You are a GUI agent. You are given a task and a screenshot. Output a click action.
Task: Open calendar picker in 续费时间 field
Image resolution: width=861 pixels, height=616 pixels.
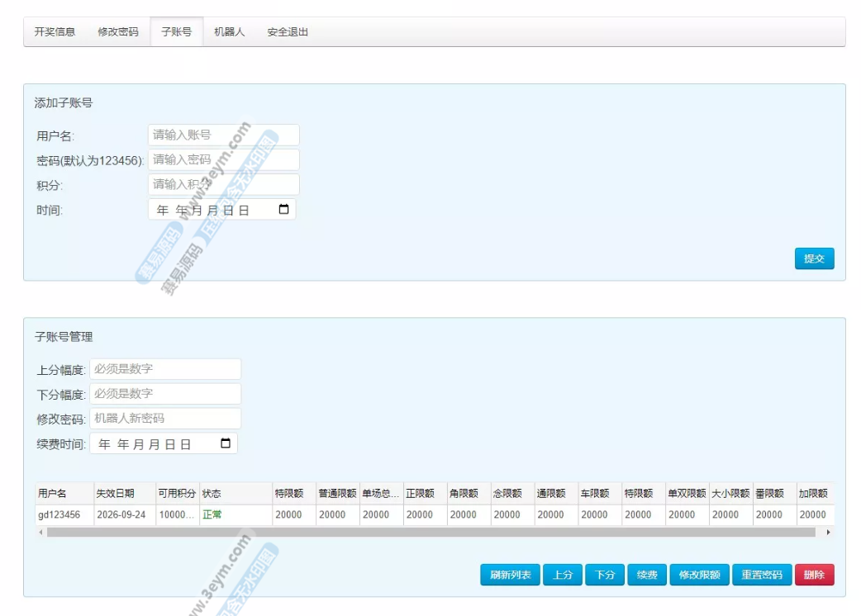226,443
